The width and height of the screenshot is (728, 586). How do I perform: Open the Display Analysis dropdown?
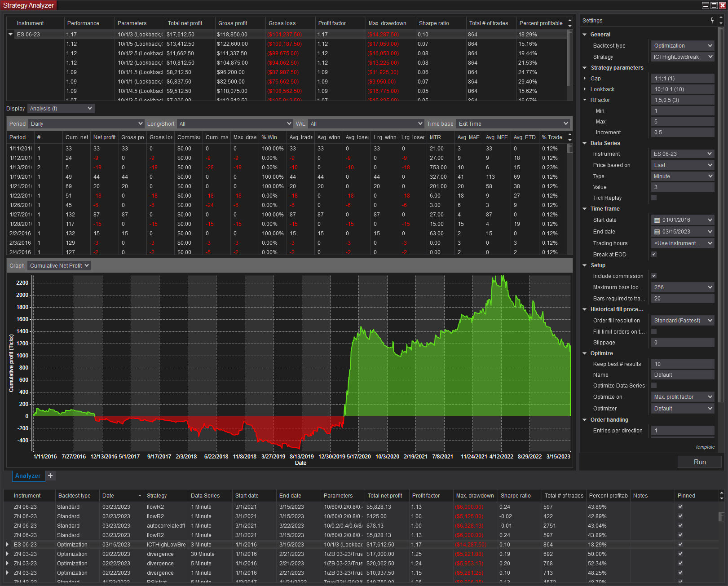pyautogui.click(x=61, y=109)
